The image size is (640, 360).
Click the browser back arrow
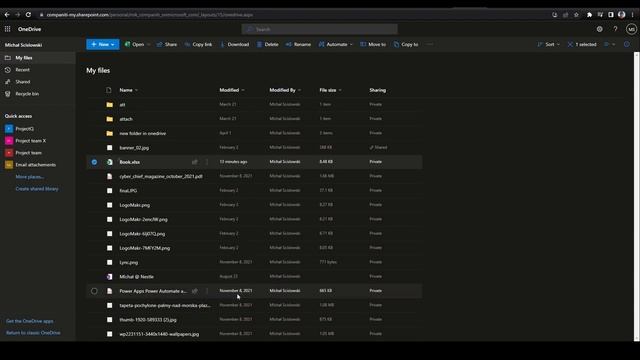[7, 15]
